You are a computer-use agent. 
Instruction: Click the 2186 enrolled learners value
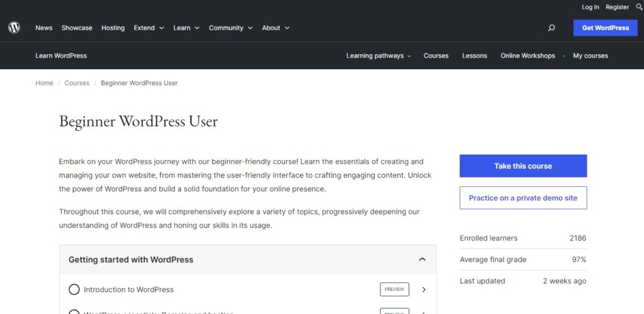pyautogui.click(x=578, y=238)
